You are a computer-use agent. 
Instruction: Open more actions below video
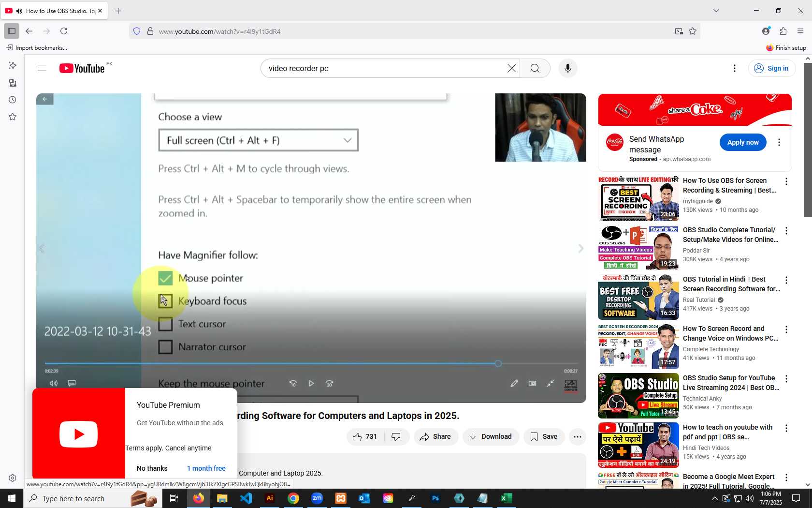(x=577, y=436)
